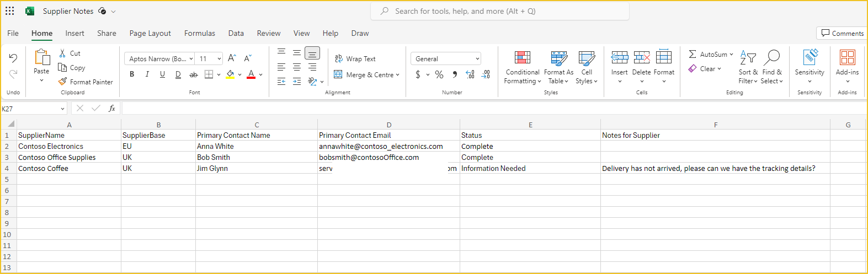Decrease indent in Alignment group
Viewport: 868px width, 274px height.
click(281, 81)
